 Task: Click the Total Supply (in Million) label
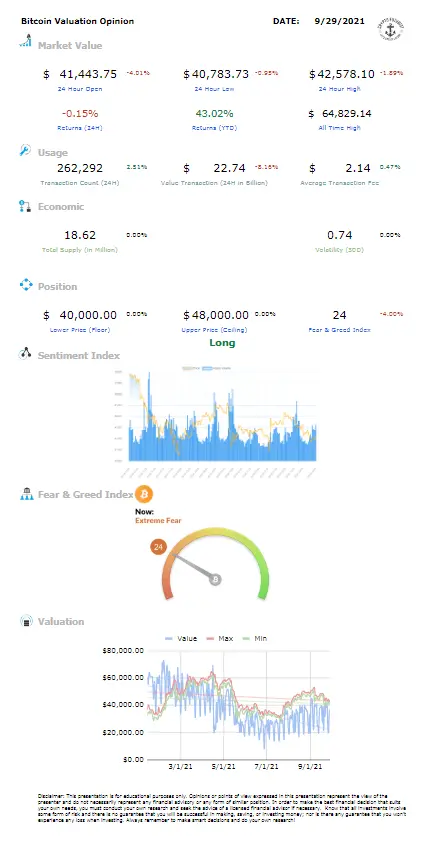(79, 249)
